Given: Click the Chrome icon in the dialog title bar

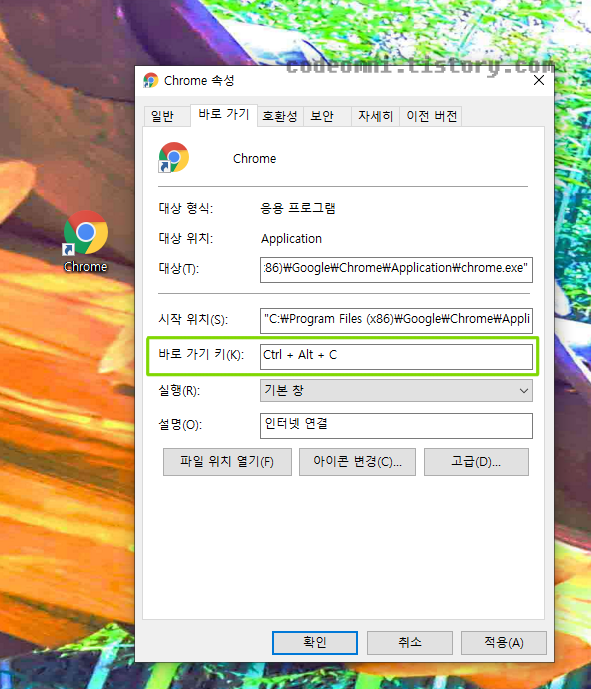Looking at the screenshot, I should (x=150, y=80).
